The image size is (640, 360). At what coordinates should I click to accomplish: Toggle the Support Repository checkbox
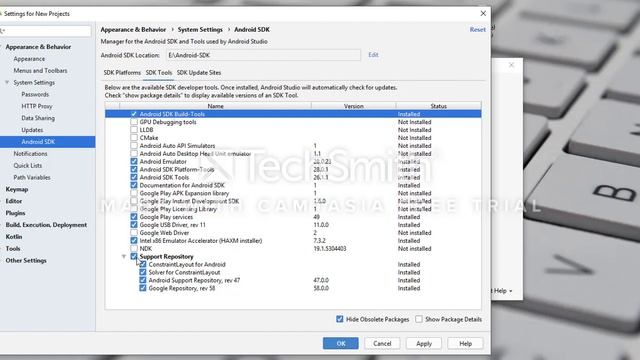[x=134, y=256]
